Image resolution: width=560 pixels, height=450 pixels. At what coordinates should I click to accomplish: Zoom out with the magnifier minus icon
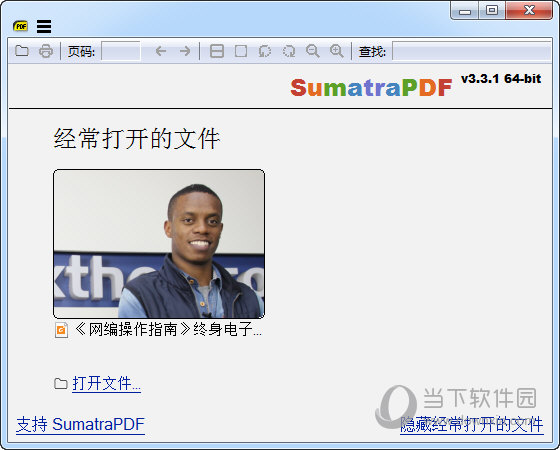tap(312, 51)
